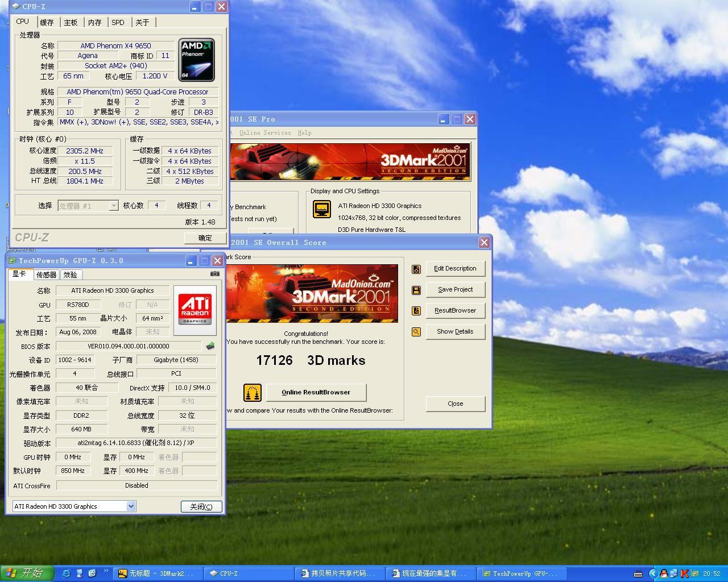Open the 处理器 #1 selection dropdown
The image size is (728, 582).
pos(113,206)
